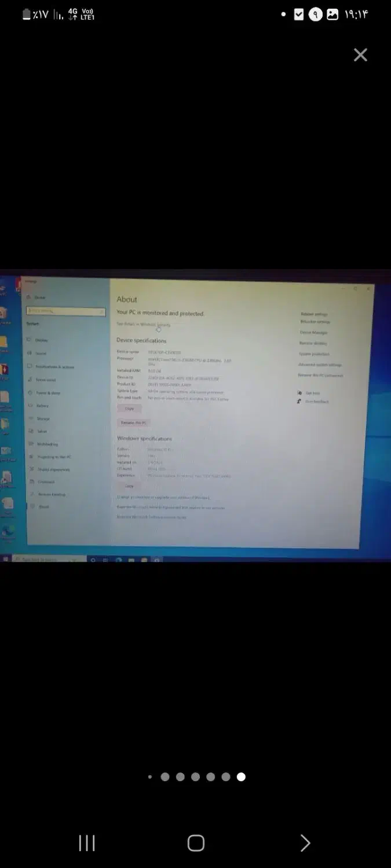391x868 pixels.
Task: Copy the Windows specifications
Action: (129, 486)
